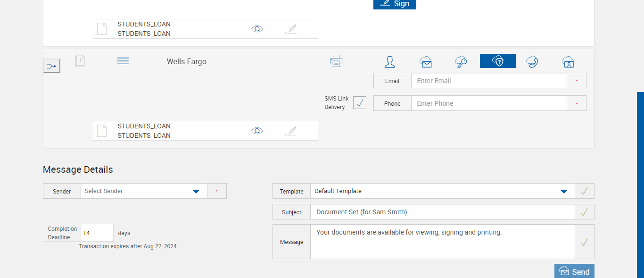Click the Enter Email input field
The width and height of the screenshot is (644, 278).
coord(488,81)
